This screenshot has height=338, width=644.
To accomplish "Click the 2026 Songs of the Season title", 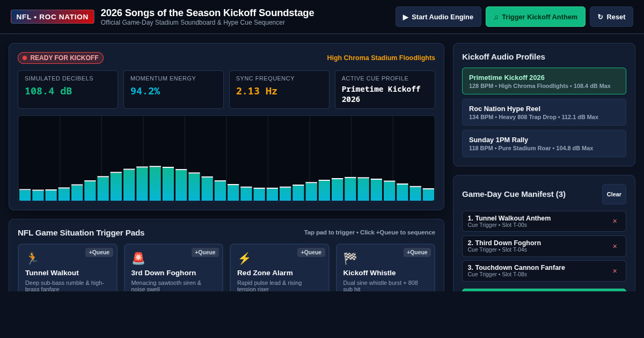I will click(x=207, y=13).
